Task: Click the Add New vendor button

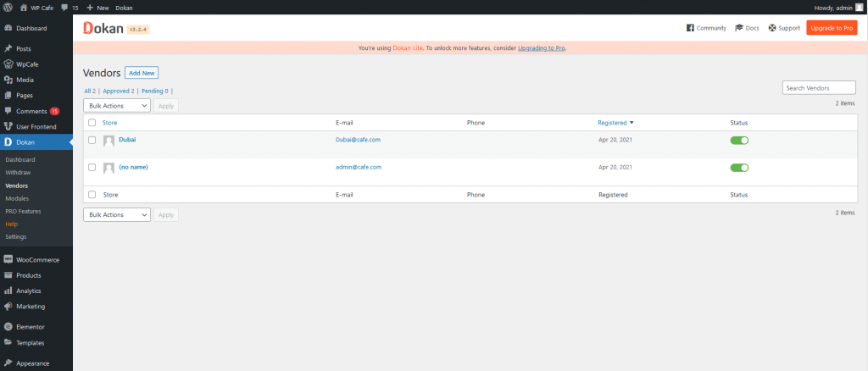Action: [142, 73]
